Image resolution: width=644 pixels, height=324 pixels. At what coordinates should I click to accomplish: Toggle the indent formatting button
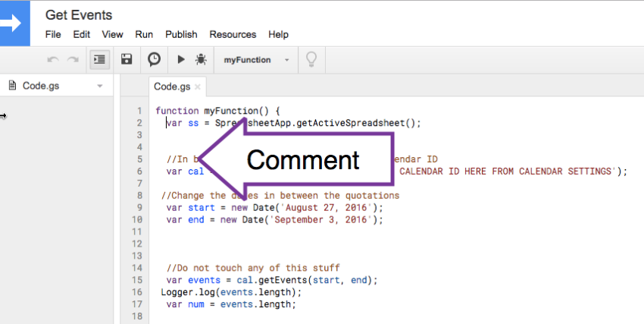[98, 59]
